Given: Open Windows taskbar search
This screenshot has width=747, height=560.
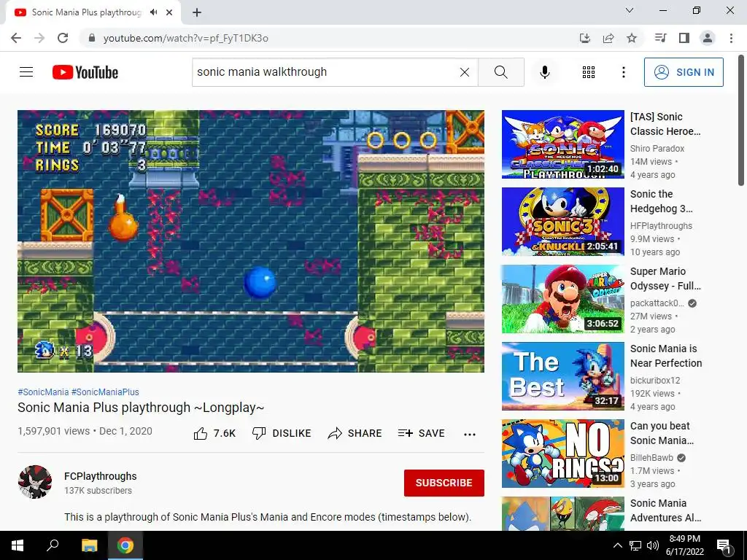Looking at the screenshot, I should pos(53,545).
